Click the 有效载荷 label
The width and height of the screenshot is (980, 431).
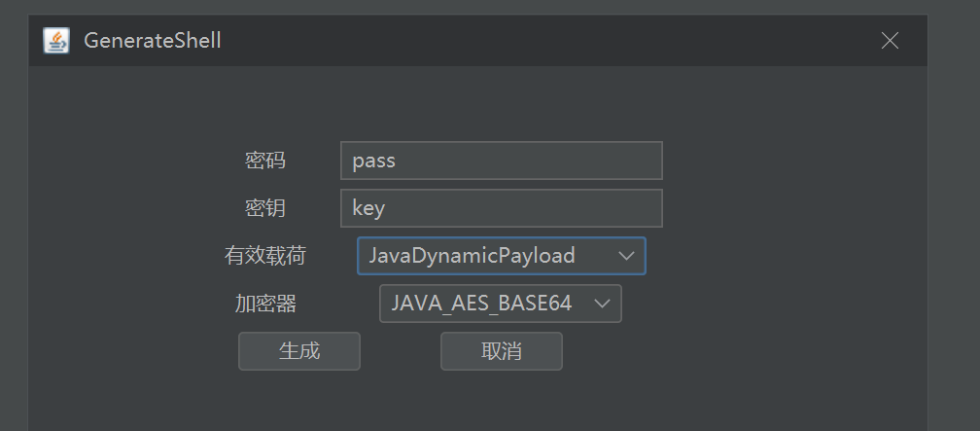[x=265, y=256]
